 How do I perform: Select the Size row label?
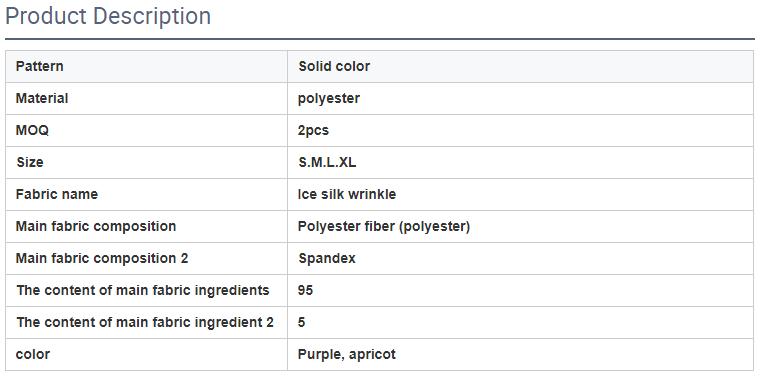30,162
